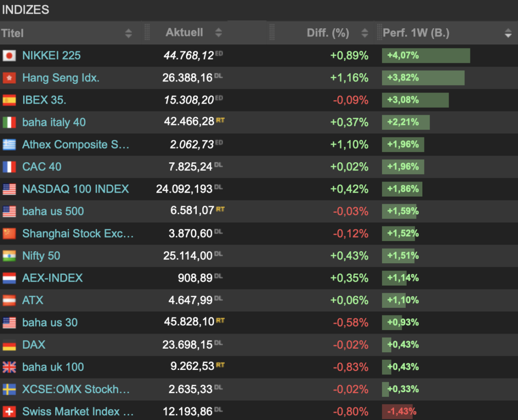The width and height of the screenshot is (518, 420).
Task: Click baha italy 40 value 42.466,28
Action: click(189, 121)
